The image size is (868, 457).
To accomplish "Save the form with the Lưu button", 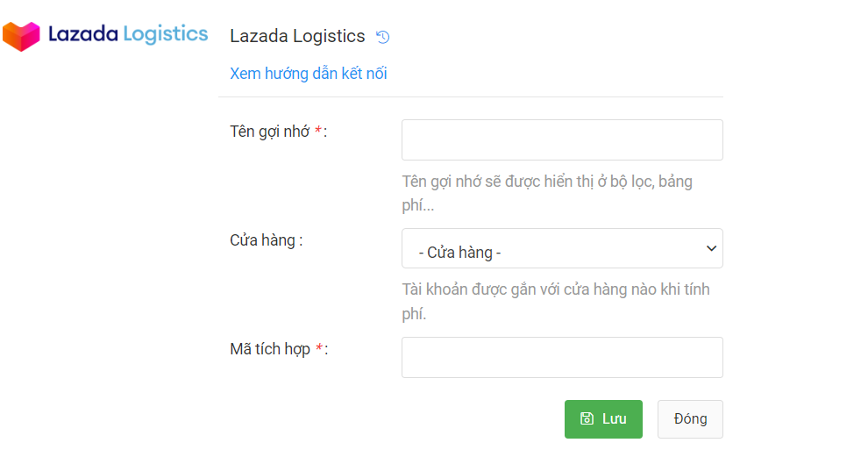I will pos(603,419).
